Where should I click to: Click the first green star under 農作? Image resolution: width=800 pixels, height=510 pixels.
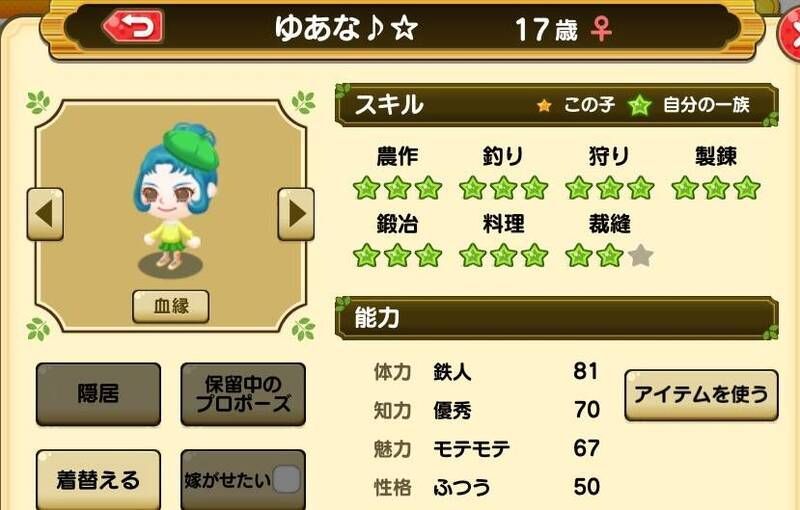pos(366,188)
